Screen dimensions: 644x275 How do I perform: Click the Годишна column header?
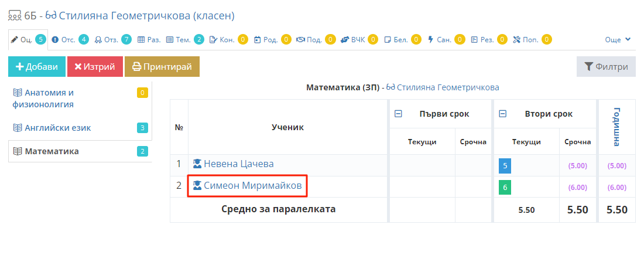(x=617, y=127)
